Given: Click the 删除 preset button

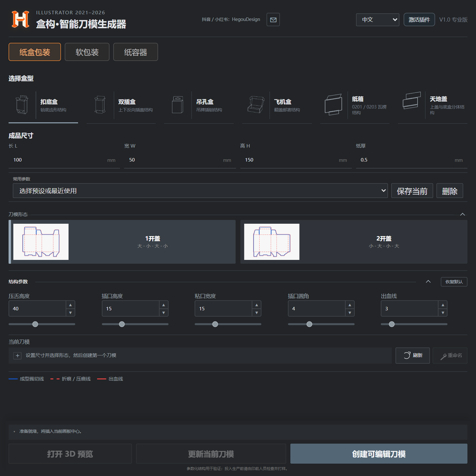Looking at the screenshot, I should tap(450, 191).
